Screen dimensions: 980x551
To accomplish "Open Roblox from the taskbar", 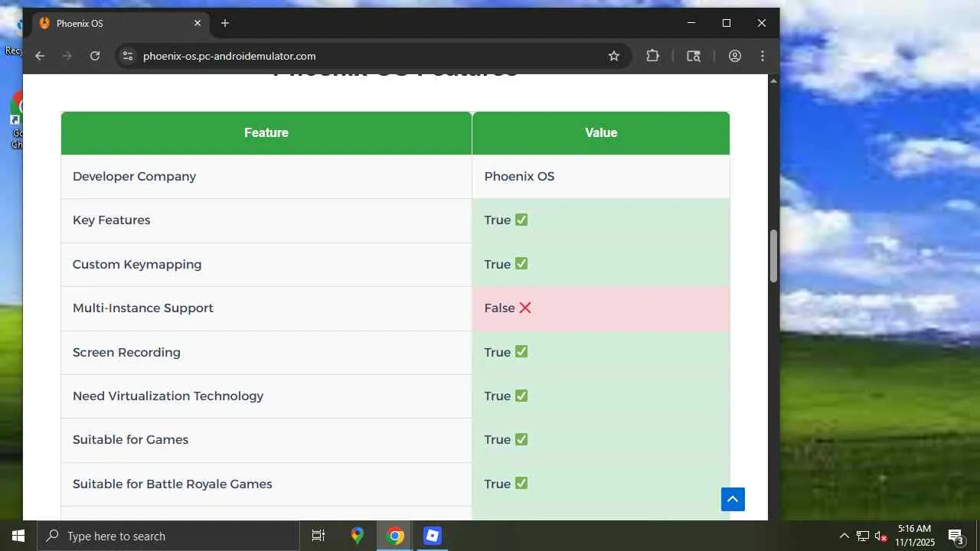I will [433, 536].
